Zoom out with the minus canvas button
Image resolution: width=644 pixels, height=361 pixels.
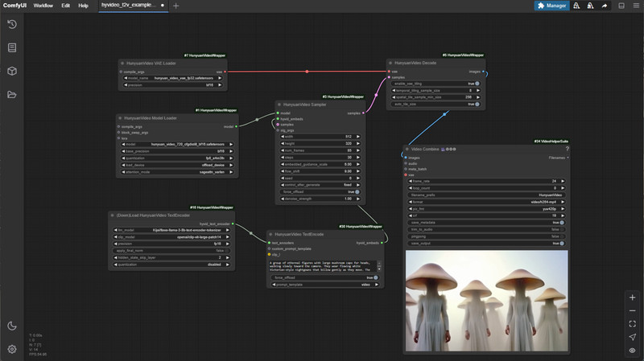pos(633,310)
